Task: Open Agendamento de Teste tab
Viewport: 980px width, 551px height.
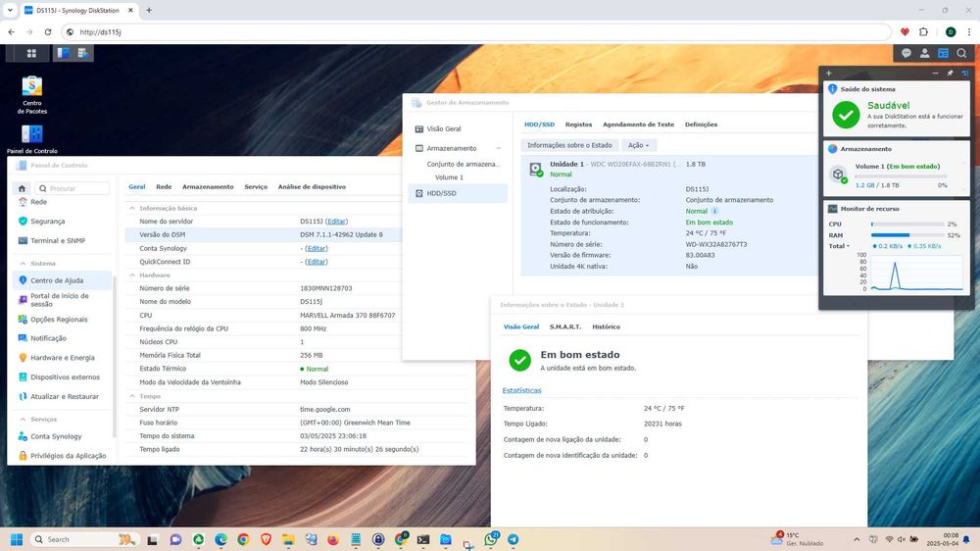Action: click(x=638, y=125)
